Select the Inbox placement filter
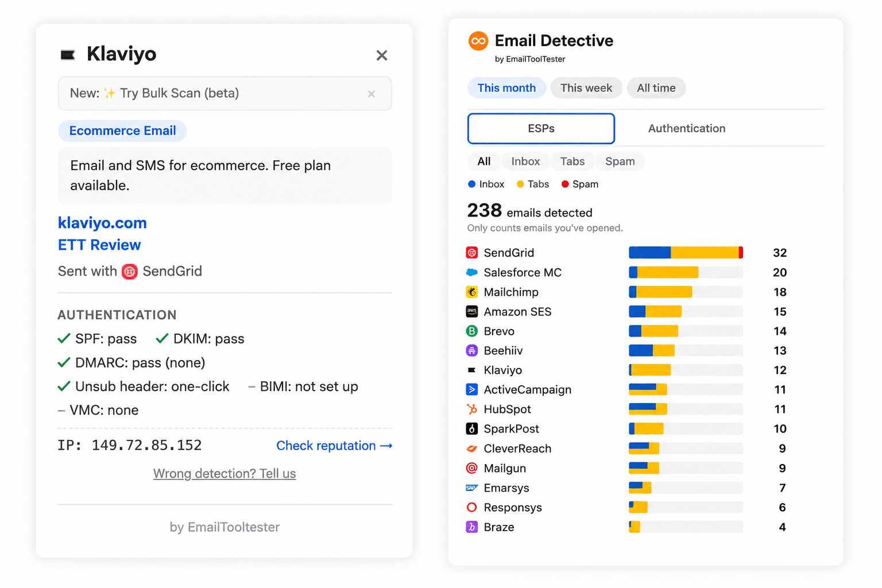Screen dimensions: 882x588 525,161
